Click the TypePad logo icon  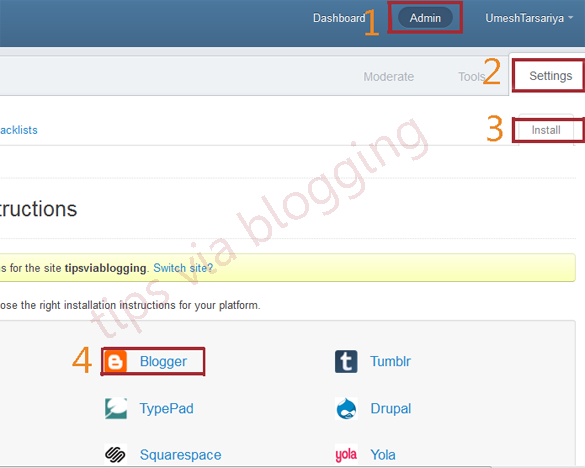click(x=116, y=408)
